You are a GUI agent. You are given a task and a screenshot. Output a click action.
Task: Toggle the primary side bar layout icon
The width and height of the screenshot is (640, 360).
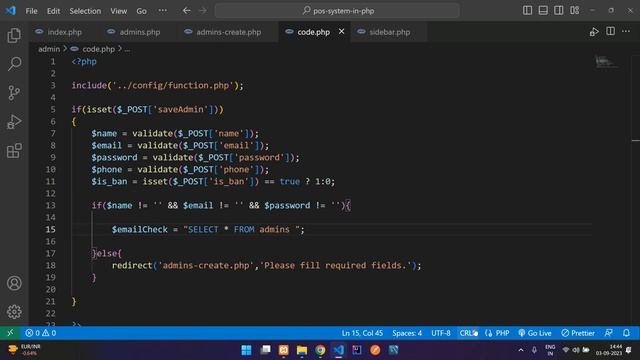point(527,11)
